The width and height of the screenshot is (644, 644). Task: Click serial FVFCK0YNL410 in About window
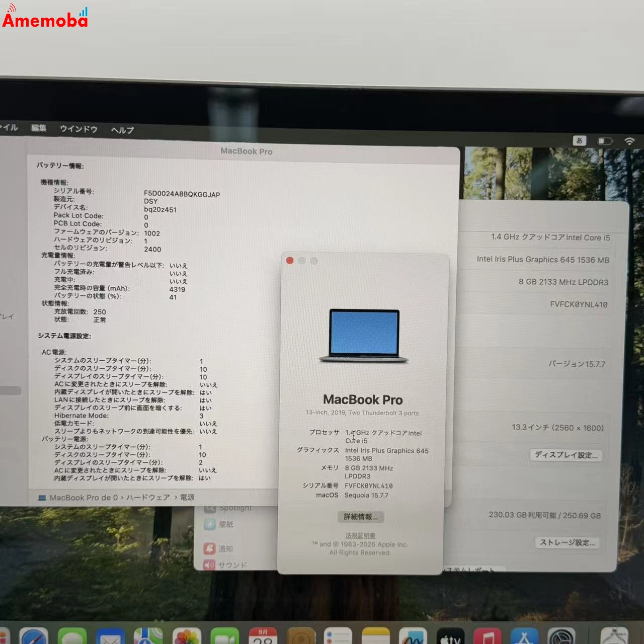(368, 486)
